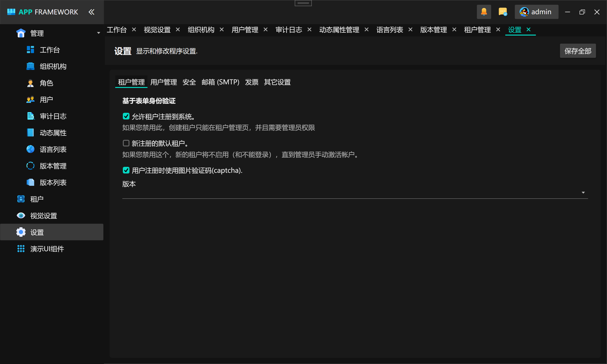
Task: Click the notification bell icon
Action: point(484,12)
